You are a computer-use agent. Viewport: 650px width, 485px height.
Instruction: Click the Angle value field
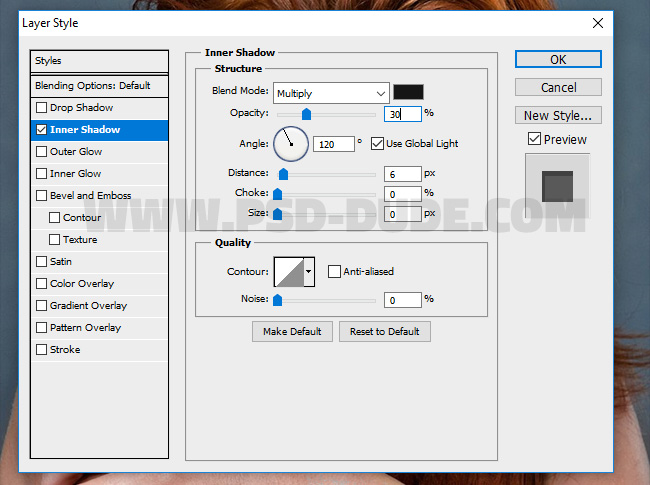(x=334, y=144)
